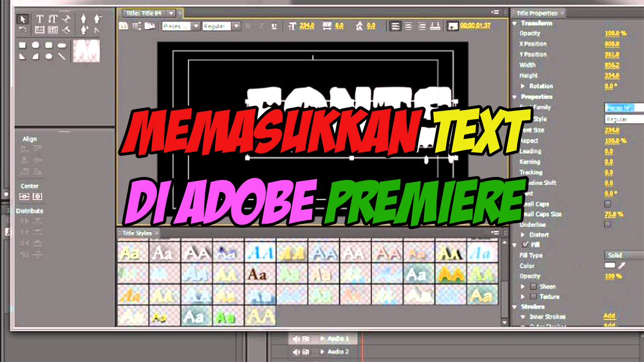
Task: Toggle underline formatting button
Action: (274, 26)
